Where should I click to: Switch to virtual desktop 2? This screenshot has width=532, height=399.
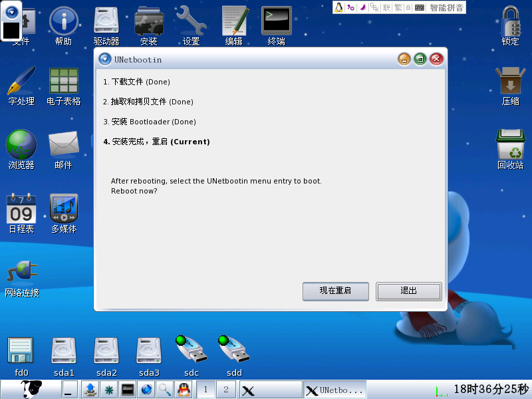coord(226,390)
